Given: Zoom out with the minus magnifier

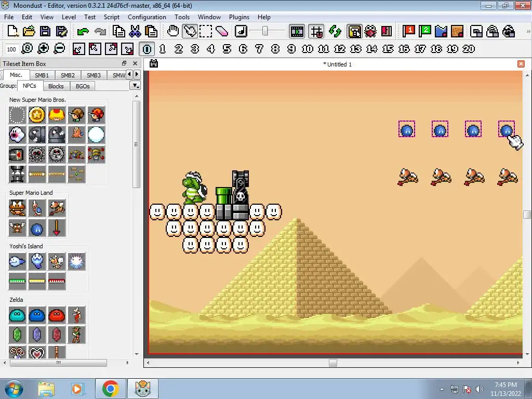Looking at the screenshot, I should pyautogui.click(x=59, y=49).
